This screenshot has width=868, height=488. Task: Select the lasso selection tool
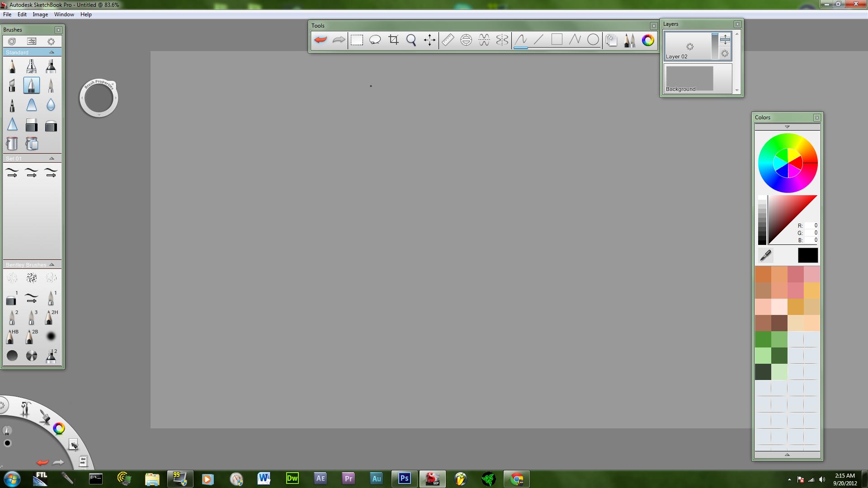(x=375, y=40)
